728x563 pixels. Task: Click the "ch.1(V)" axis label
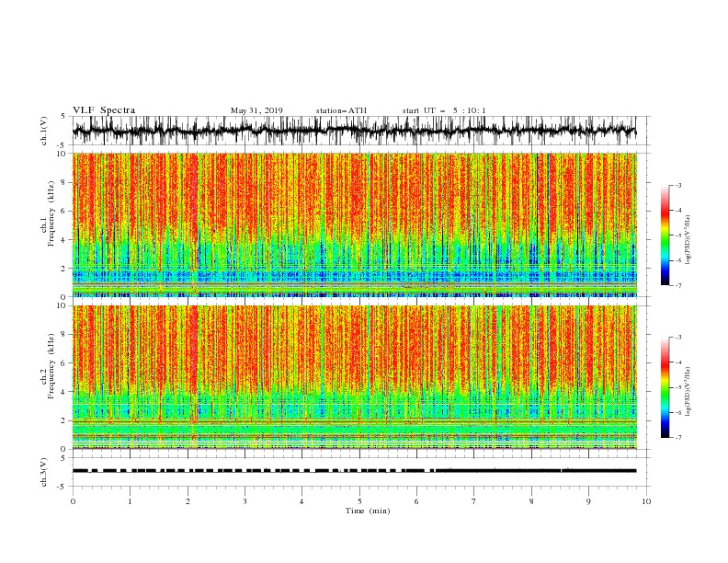pos(44,131)
